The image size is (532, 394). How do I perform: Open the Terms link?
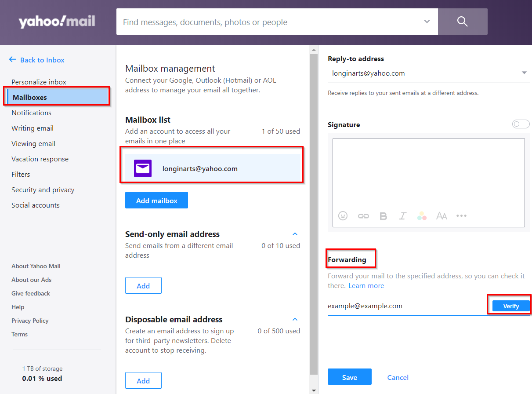point(19,334)
